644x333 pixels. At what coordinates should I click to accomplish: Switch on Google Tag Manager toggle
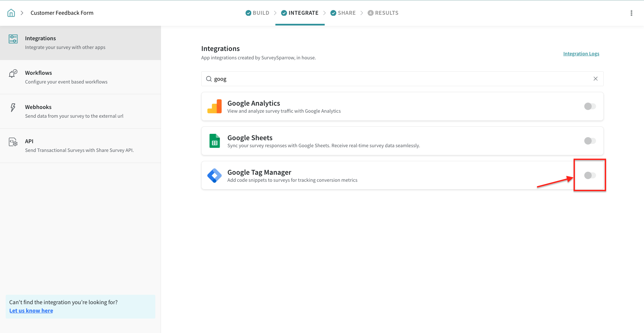coord(590,175)
